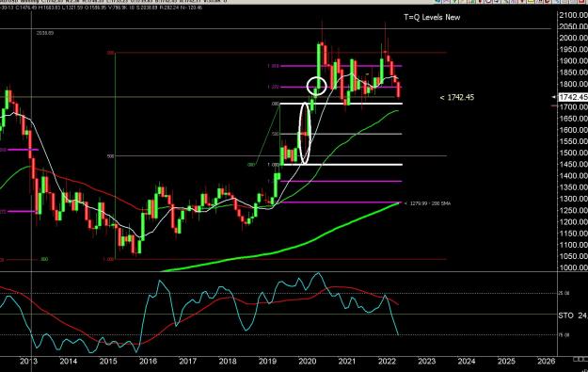Click the 'T=Q Levels New' chart title text
The width and height of the screenshot is (588, 372).
click(x=432, y=17)
